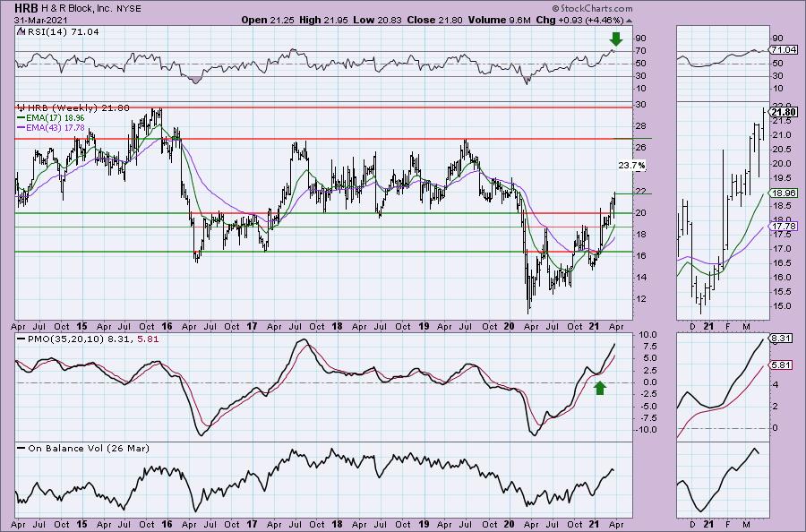Click the 'Volume 9.6M' reading
806x532 pixels.
(499, 20)
